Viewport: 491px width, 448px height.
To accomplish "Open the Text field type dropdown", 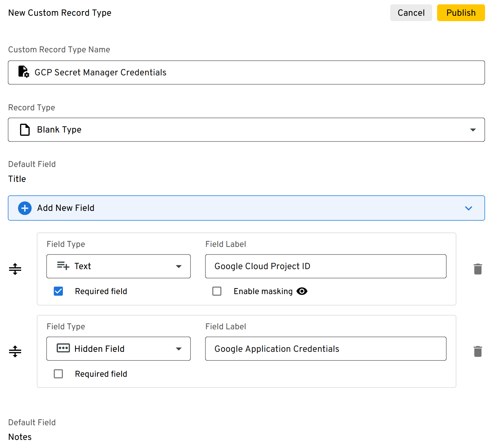I will [179, 266].
